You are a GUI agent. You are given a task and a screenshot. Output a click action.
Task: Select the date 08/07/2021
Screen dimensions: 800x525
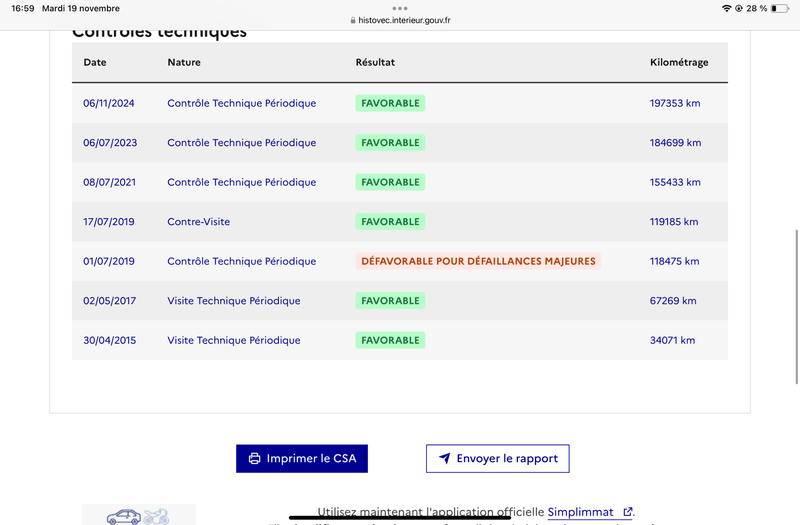coord(110,182)
